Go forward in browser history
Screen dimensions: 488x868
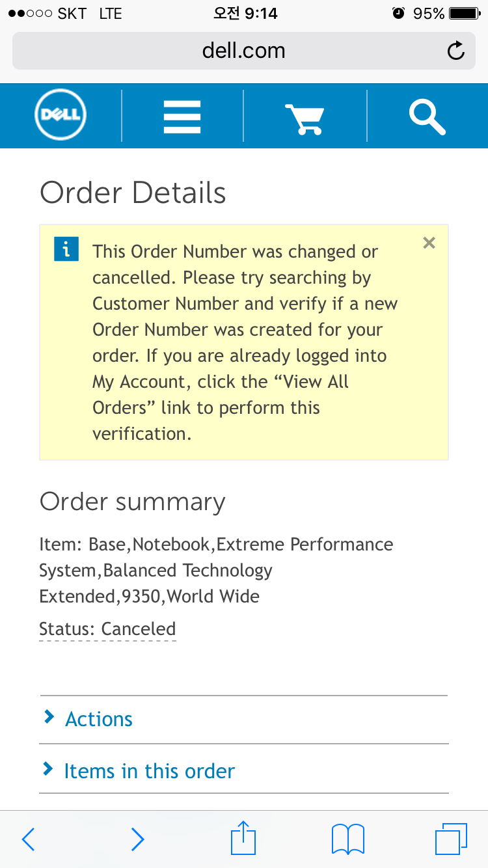pos(137,839)
